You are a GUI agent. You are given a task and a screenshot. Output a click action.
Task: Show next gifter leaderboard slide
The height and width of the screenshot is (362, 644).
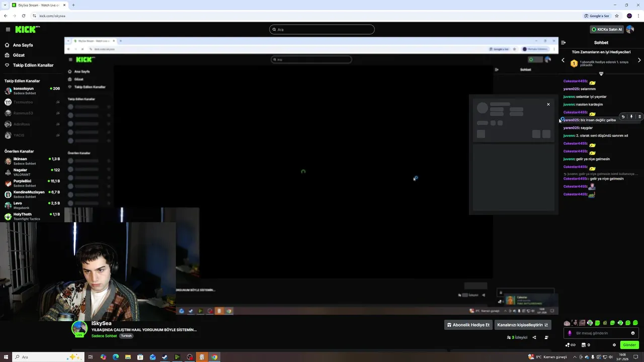[639, 60]
